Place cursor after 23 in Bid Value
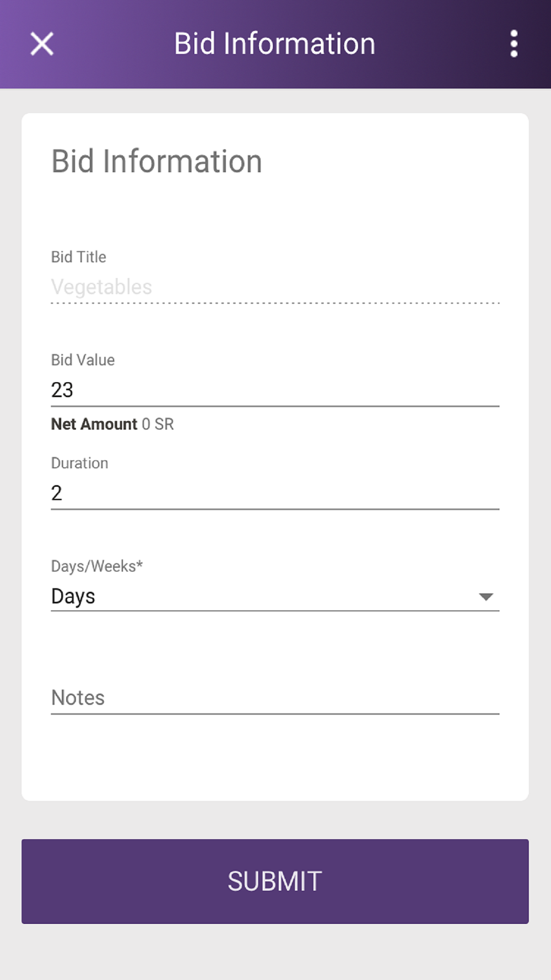Screen dimensions: 551x980 coord(75,390)
